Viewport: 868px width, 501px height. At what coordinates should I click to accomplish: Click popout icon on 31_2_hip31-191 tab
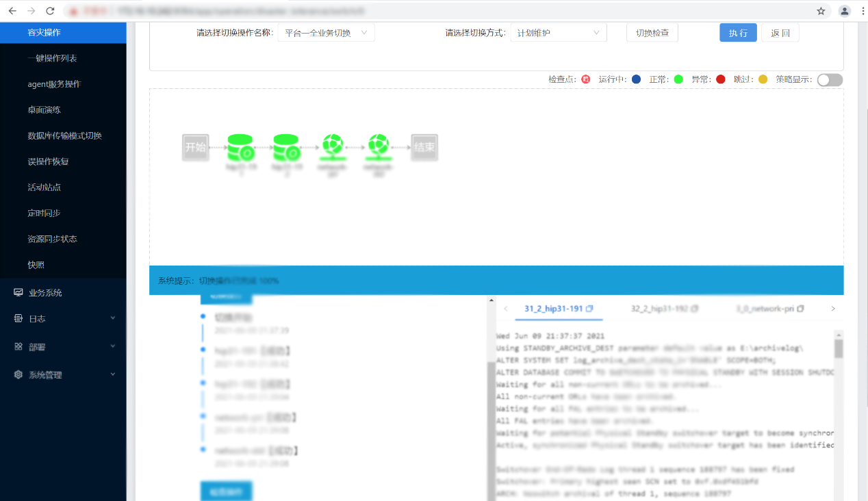pyautogui.click(x=589, y=309)
